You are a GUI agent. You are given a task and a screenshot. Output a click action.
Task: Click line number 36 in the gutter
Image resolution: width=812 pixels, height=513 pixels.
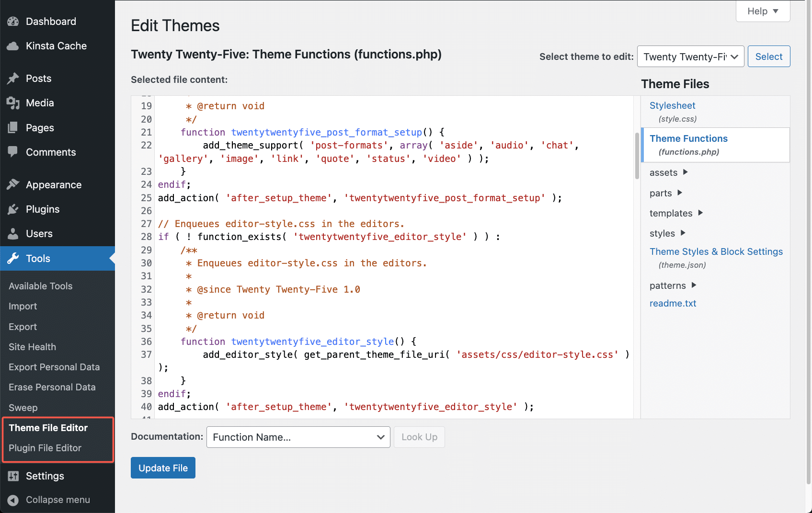[x=146, y=342]
